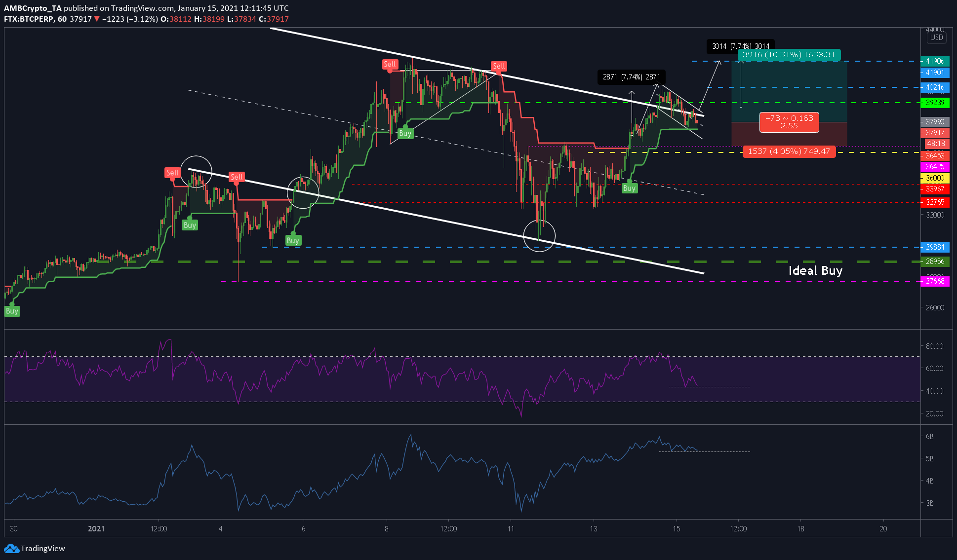Click the 60.00 RSI axis label
This screenshot has height=560, width=957.
pyautogui.click(x=934, y=369)
